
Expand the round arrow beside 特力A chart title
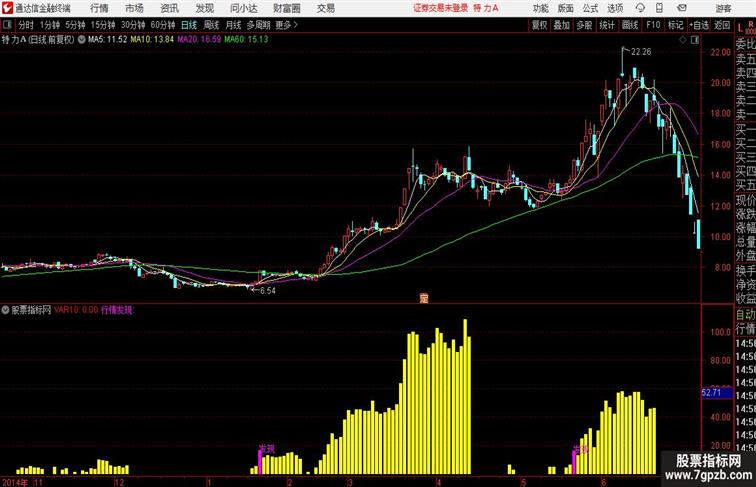click(x=81, y=40)
